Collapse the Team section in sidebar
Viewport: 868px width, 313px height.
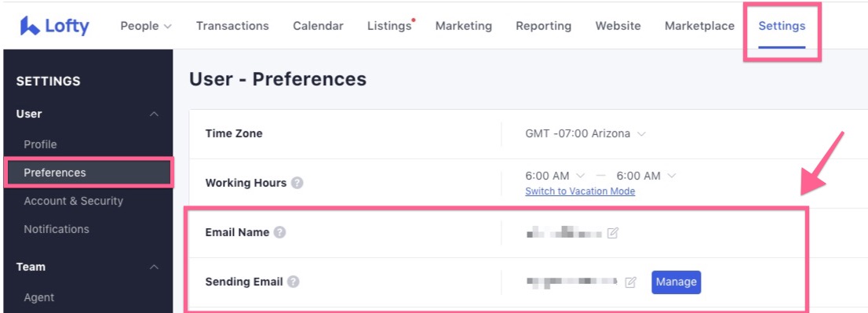[x=155, y=267]
